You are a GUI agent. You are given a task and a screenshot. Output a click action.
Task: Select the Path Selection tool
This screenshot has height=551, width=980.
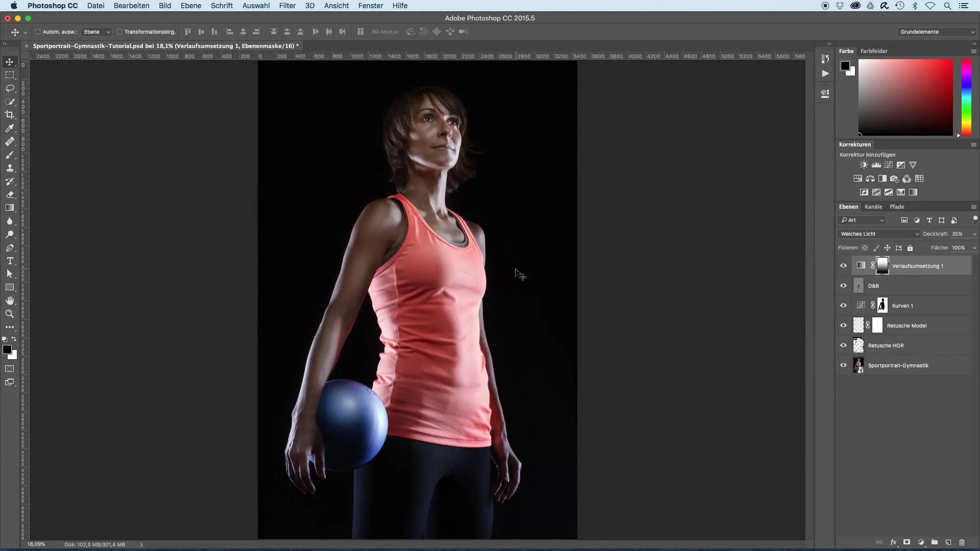coord(10,274)
